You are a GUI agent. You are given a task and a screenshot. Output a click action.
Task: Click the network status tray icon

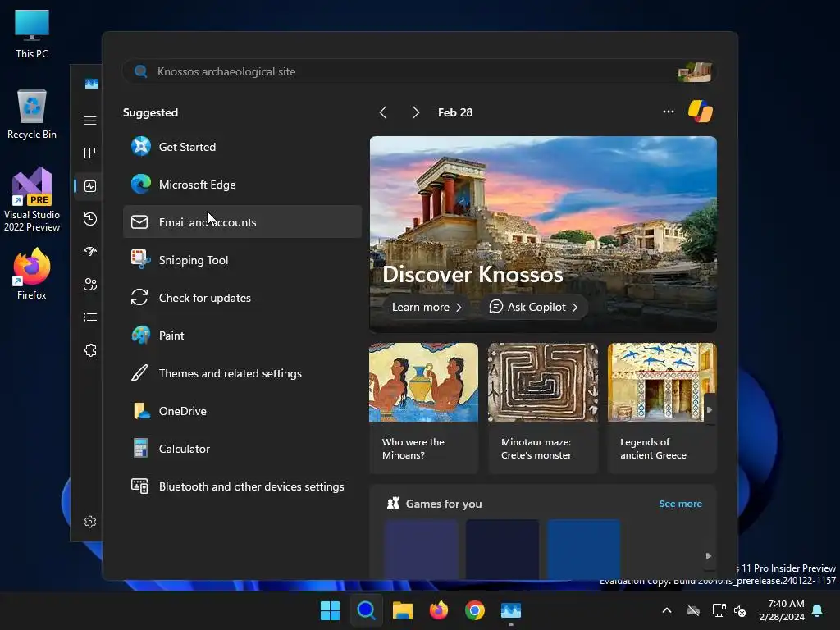(x=719, y=610)
